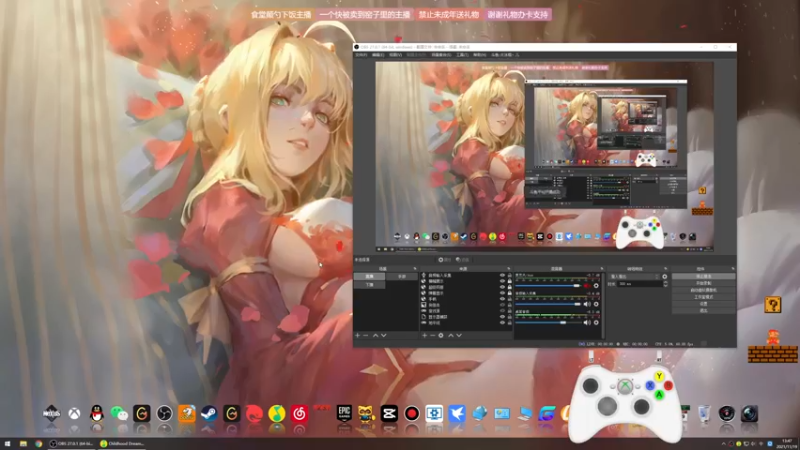Mute the Desktop Audio speaker icon
Viewport: 800px width, 450px height.
click(587, 322)
